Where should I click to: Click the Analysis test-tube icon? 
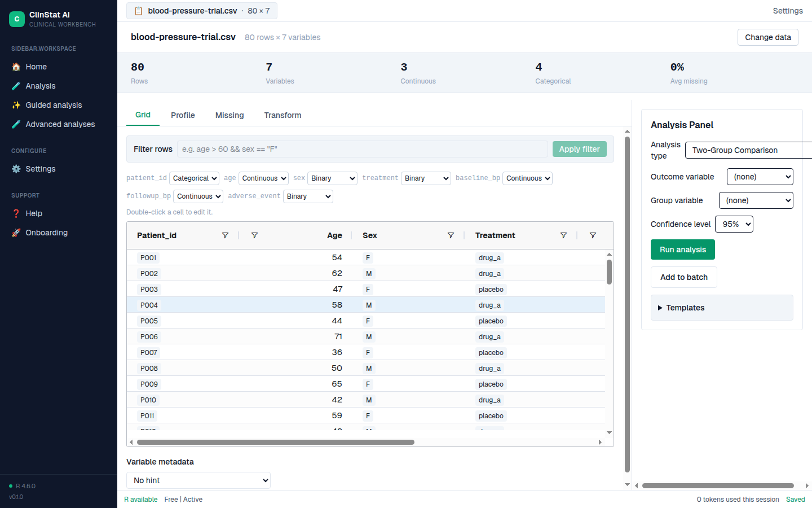(16, 86)
